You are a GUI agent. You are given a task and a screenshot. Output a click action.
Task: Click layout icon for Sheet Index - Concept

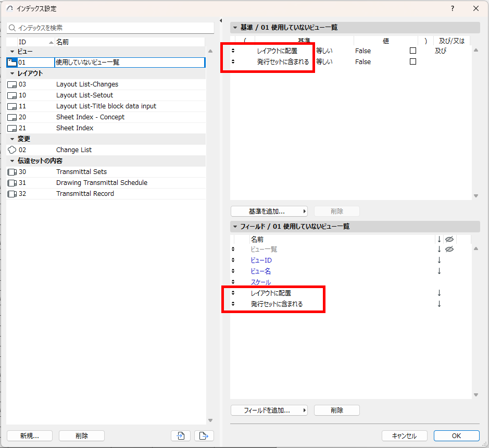click(12, 117)
